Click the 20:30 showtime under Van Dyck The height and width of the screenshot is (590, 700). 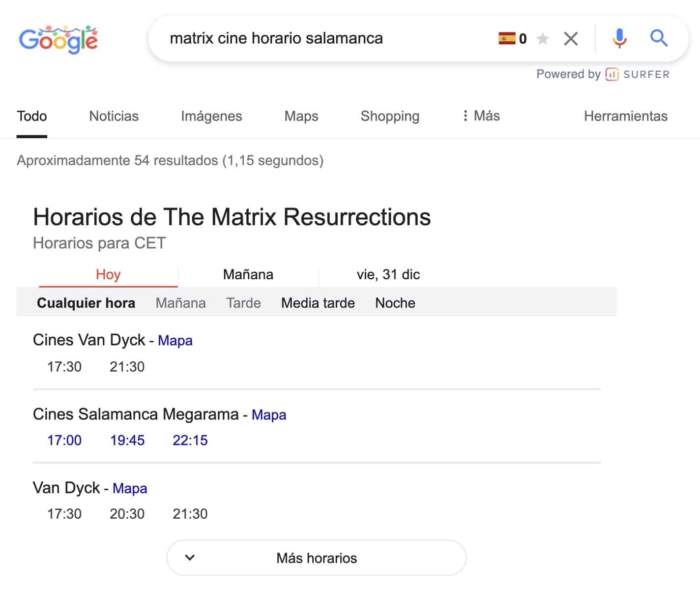point(127,514)
